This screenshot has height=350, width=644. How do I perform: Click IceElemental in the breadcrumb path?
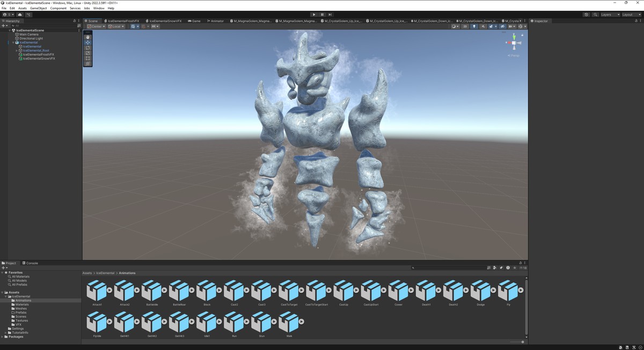105,273
